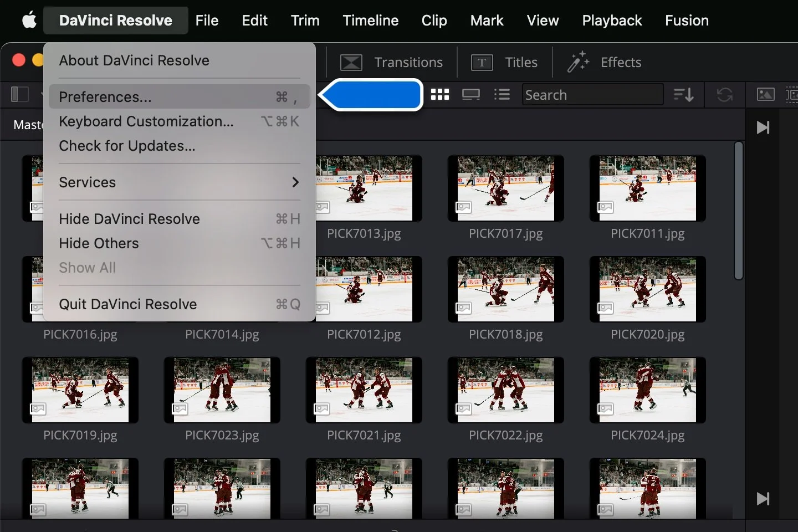Click the media pool Search field
This screenshot has height=532, width=798.
pyautogui.click(x=592, y=95)
